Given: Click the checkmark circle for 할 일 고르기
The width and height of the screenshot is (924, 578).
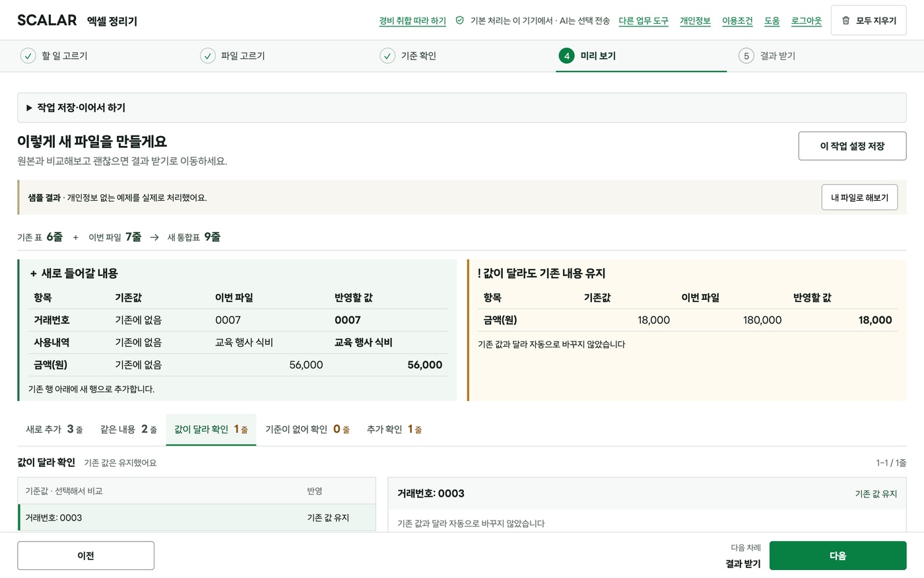Looking at the screenshot, I should point(28,56).
